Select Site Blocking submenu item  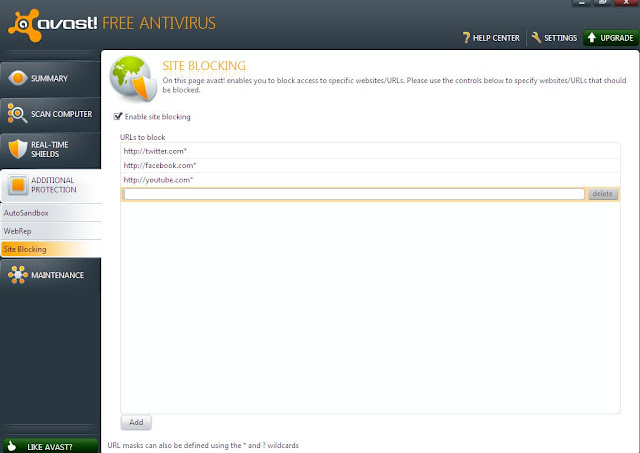[x=50, y=249]
